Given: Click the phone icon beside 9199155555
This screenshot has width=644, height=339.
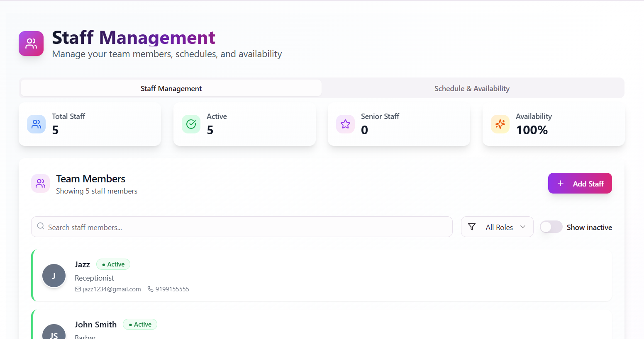Looking at the screenshot, I should (151, 289).
